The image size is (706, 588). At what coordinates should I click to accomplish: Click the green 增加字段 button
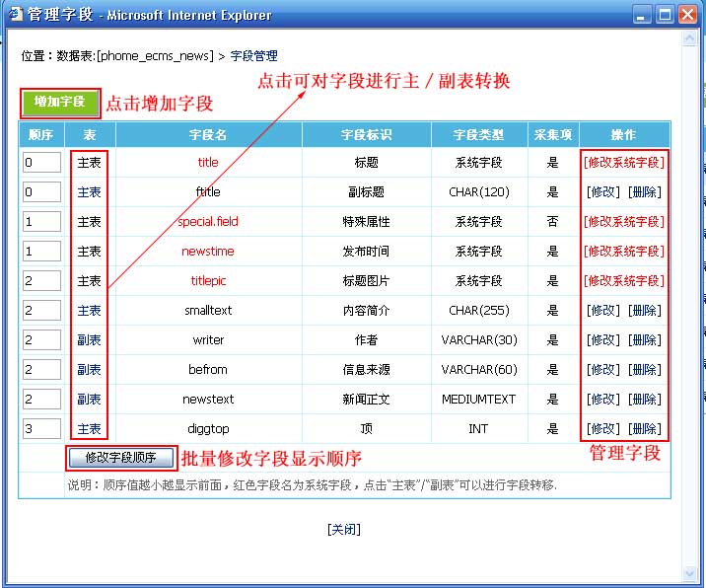59,102
